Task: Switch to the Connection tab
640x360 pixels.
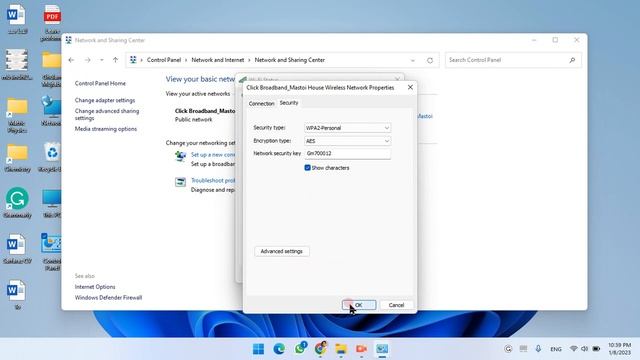Action: (x=261, y=104)
